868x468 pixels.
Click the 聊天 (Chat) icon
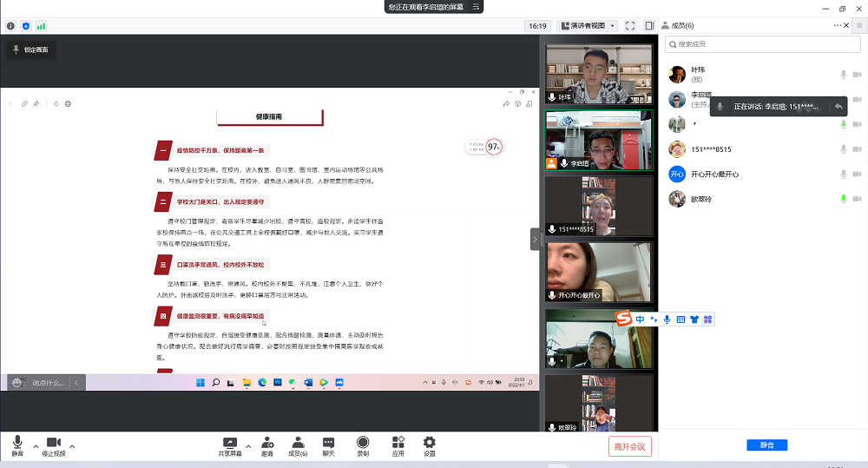pyautogui.click(x=328, y=445)
